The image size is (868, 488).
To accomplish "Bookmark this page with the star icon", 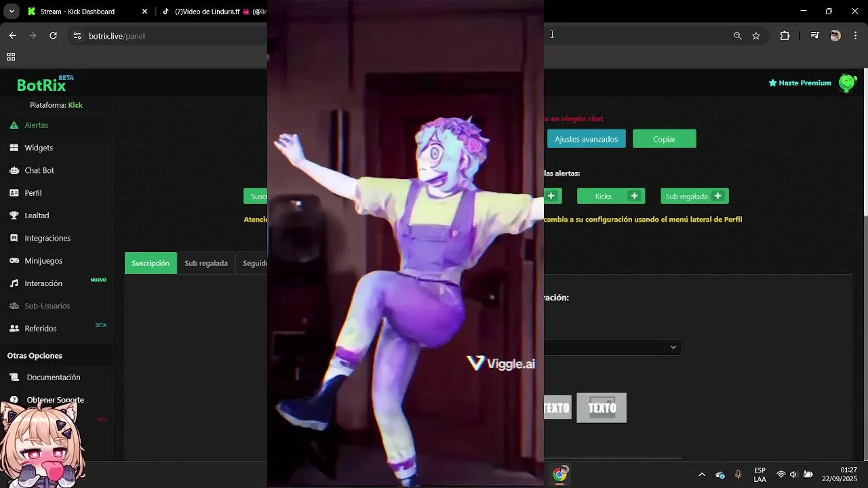I will pos(756,36).
